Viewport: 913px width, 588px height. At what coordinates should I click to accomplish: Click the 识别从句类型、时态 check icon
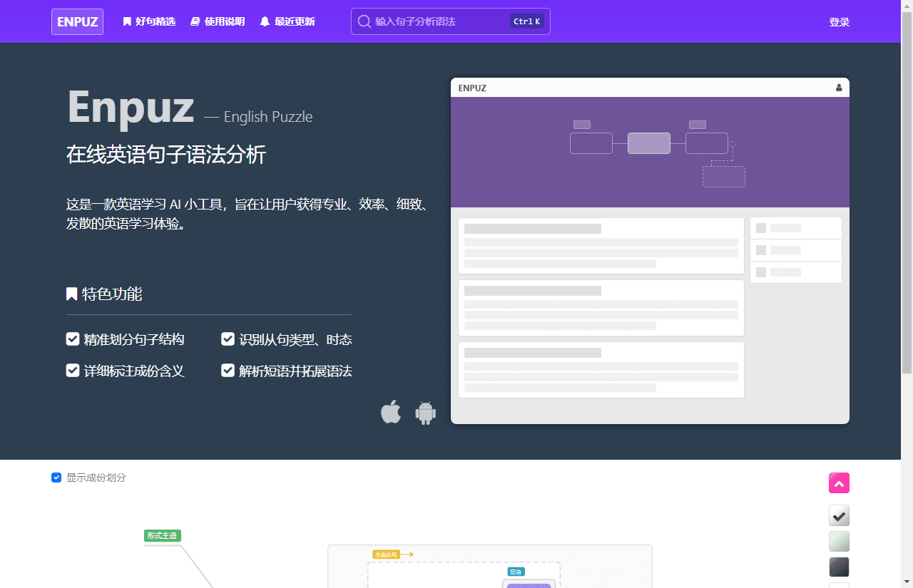[x=228, y=339]
